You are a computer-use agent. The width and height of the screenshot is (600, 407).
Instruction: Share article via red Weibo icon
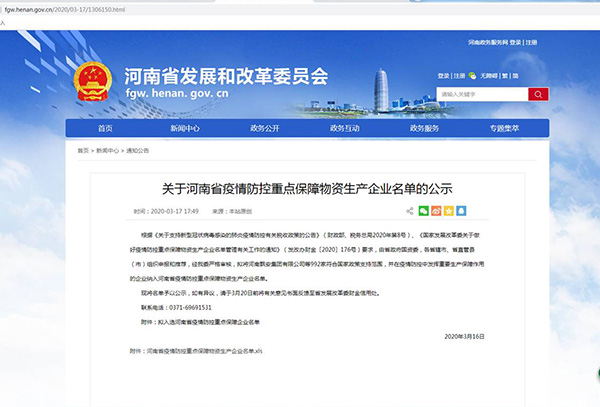click(x=436, y=211)
